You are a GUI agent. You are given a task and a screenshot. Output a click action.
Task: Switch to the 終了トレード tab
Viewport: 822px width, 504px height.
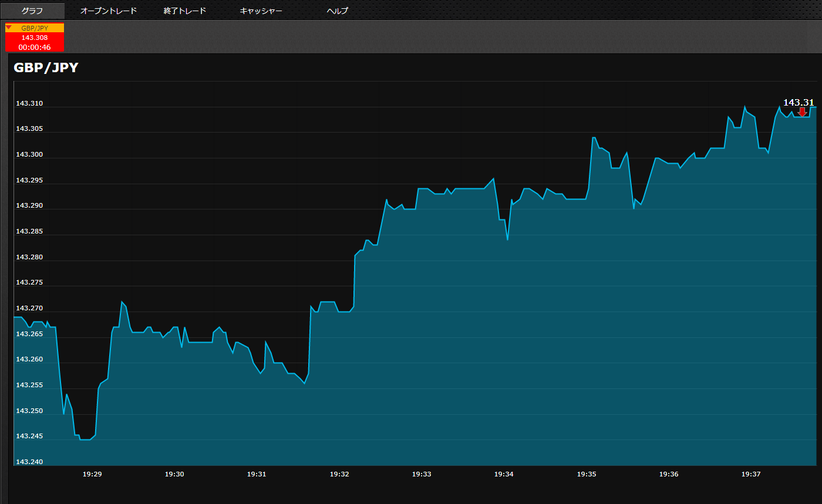(185, 11)
